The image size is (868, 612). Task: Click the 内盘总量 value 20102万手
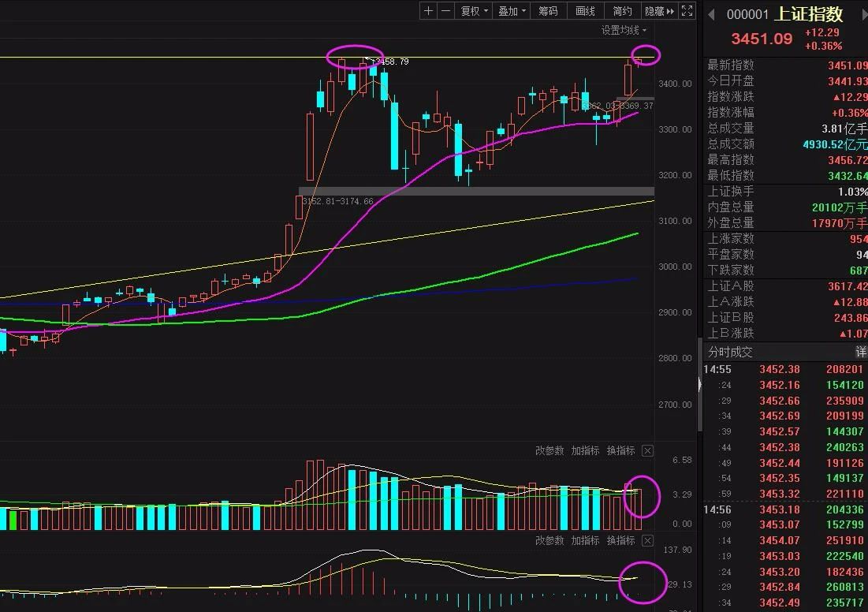[x=840, y=207]
